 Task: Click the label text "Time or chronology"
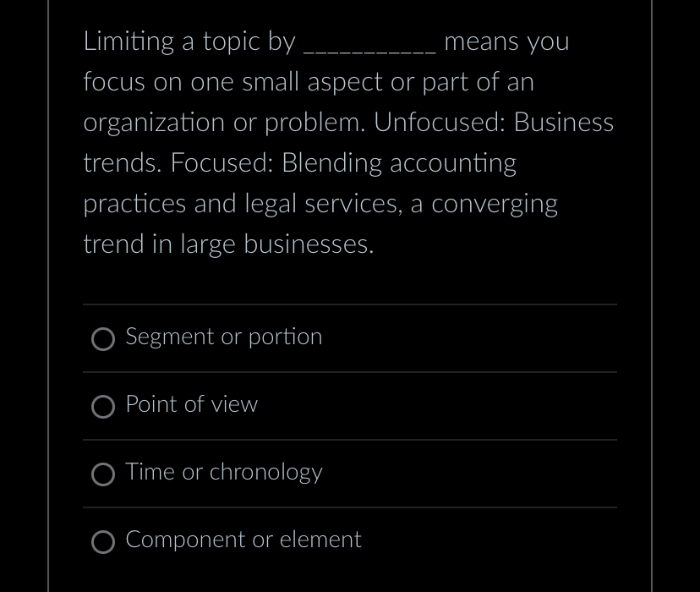pyautogui.click(x=223, y=473)
